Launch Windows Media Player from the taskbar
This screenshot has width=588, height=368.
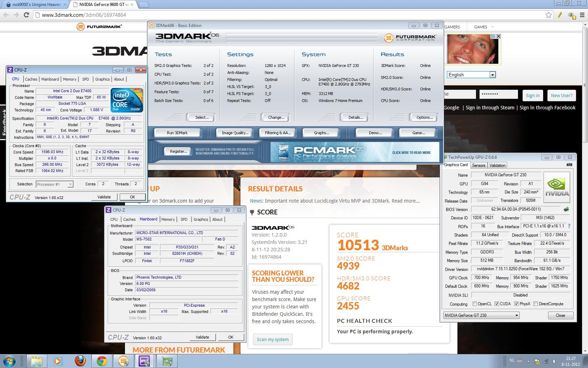tap(58, 361)
